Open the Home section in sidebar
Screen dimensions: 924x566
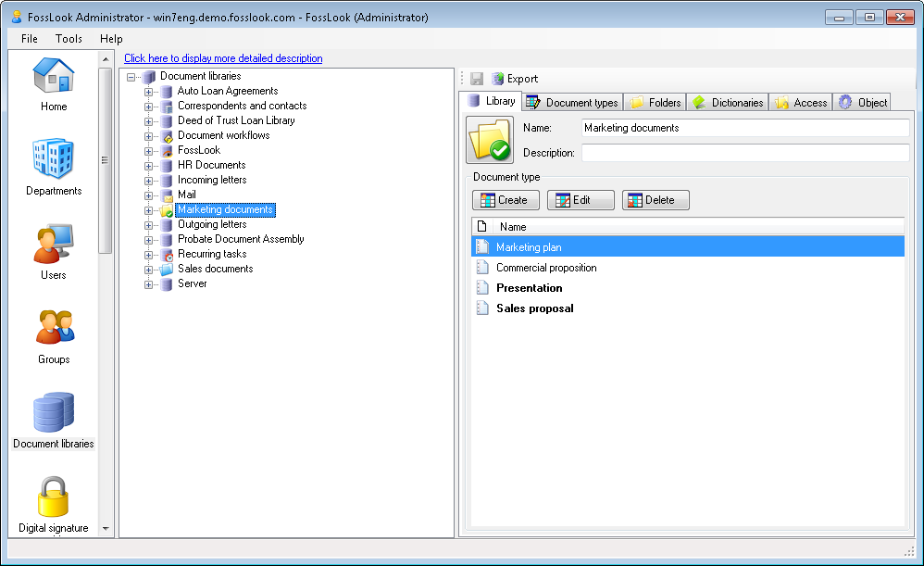pos(54,83)
